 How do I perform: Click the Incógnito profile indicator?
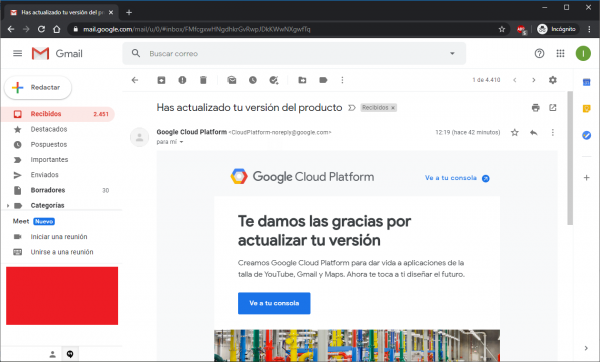coord(557,29)
